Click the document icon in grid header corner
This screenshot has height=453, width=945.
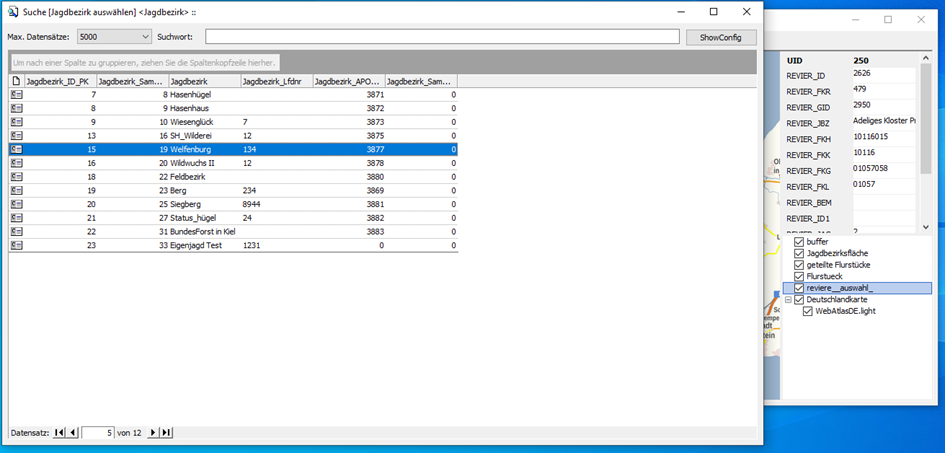16,81
